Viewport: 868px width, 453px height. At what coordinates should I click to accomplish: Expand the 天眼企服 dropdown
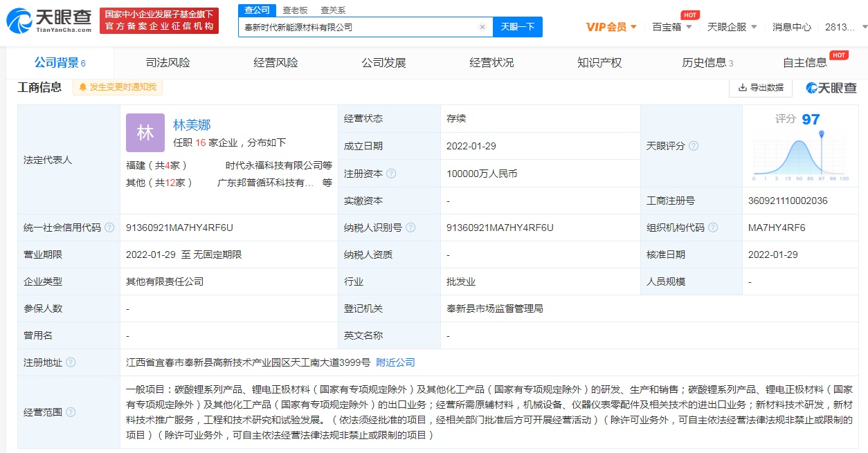(732, 27)
